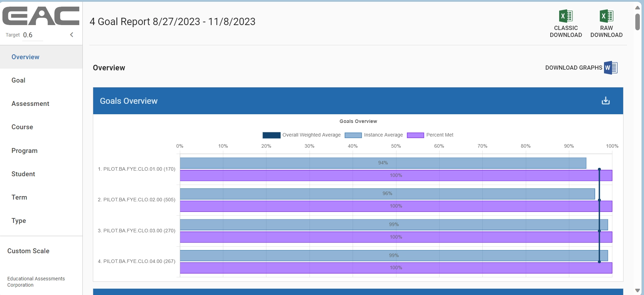This screenshot has width=644, height=295.
Task: Click the 4 Goal Report page title
Action: [172, 22]
